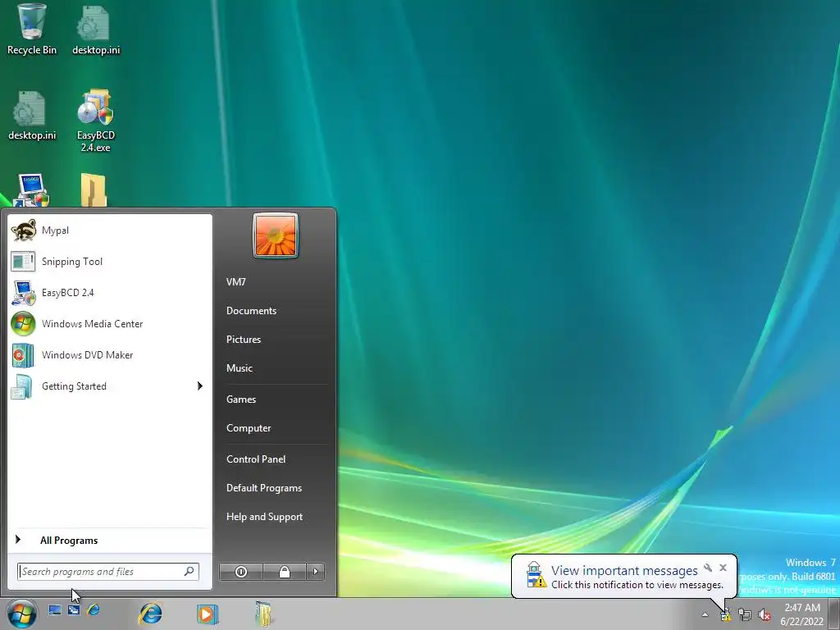This screenshot has width=840, height=630.
Task: Click the clock showing 2:47 AM
Action: (x=801, y=614)
